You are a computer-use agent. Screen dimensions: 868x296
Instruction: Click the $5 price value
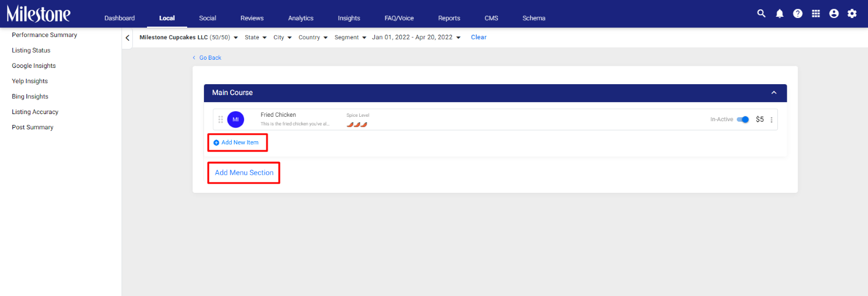pos(759,119)
